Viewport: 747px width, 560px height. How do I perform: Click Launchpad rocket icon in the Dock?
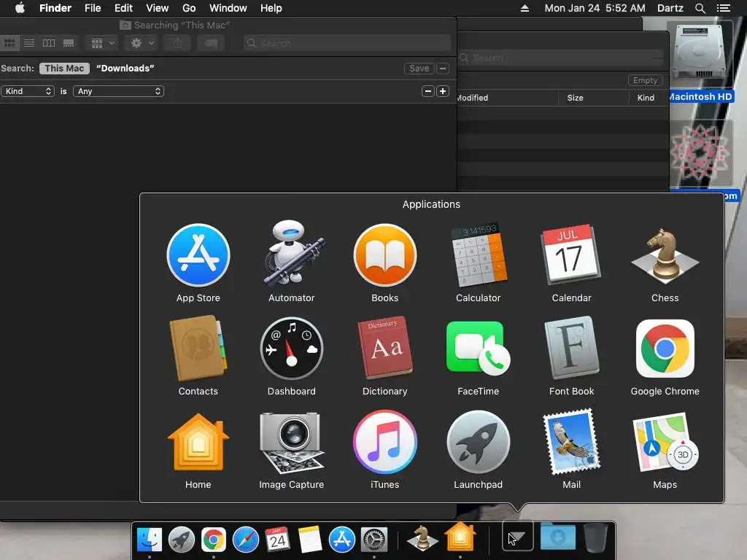click(182, 540)
